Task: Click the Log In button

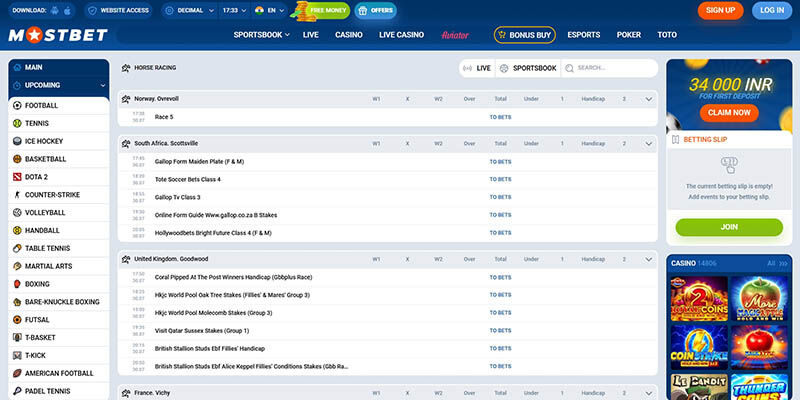Action: pos(772,10)
